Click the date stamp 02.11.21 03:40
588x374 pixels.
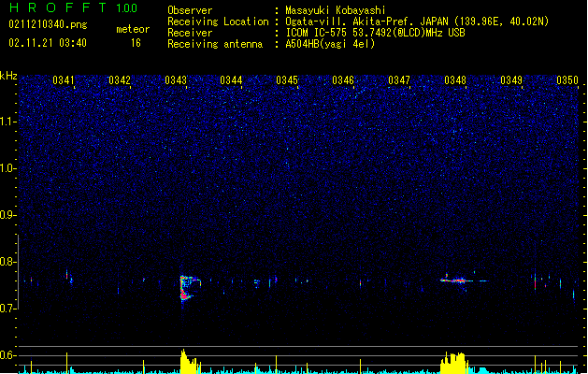click(x=48, y=43)
